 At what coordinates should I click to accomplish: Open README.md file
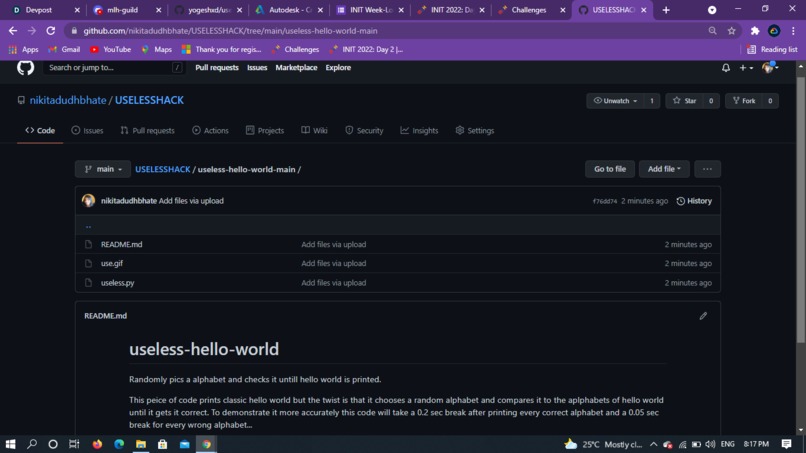(x=121, y=244)
